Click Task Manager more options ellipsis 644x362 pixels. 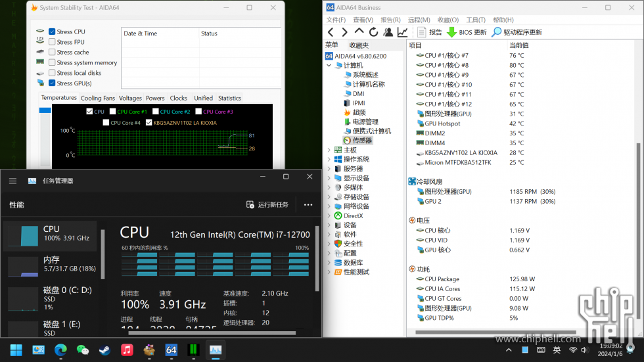[308, 205]
